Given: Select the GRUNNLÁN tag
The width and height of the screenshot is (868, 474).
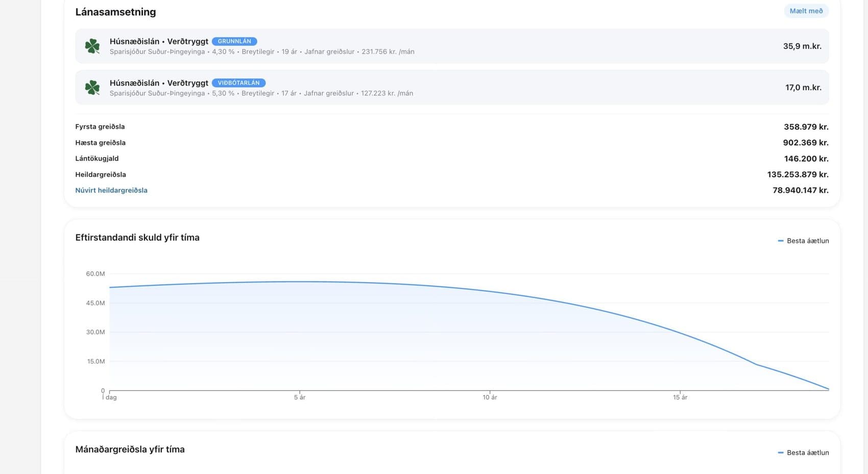Looking at the screenshot, I should point(234,41).
